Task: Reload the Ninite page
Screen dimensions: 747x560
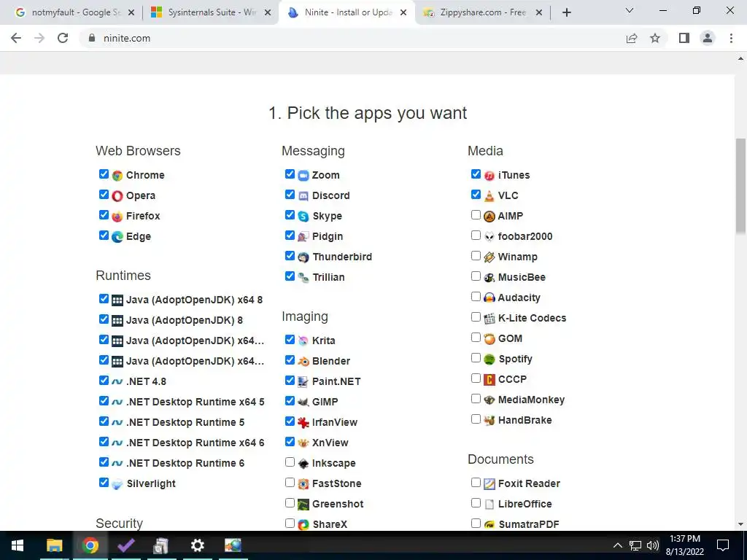Action: click(63, 38)
